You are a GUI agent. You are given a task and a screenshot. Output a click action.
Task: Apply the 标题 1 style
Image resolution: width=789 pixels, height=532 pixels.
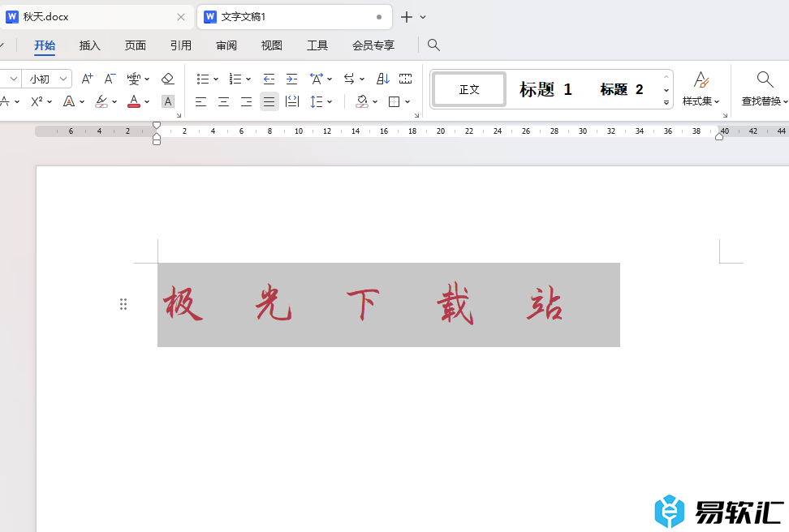click(x=546, y=89)
